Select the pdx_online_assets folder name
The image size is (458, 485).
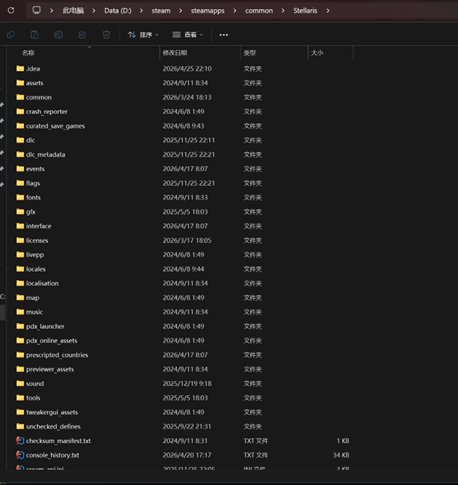click(52, 341)
